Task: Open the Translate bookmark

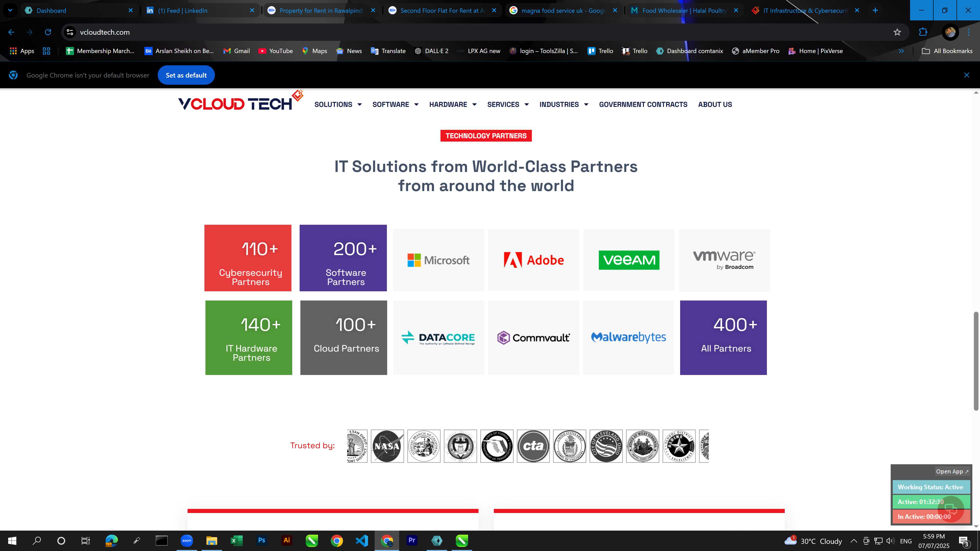Action: (x=388, y=51)
